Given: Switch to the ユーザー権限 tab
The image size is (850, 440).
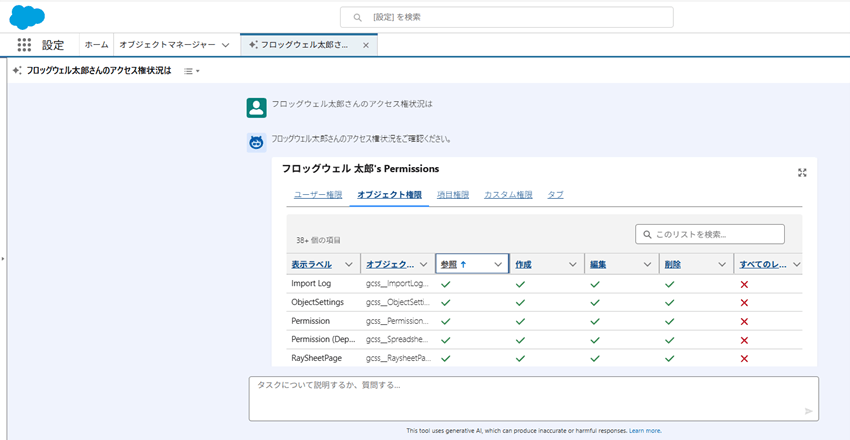Looking at the screenshot, I should pos(318,194).
